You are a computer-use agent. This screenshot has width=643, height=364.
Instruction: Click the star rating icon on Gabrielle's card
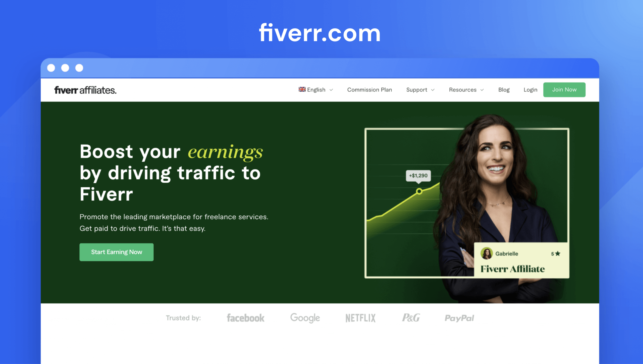(559, 253)
